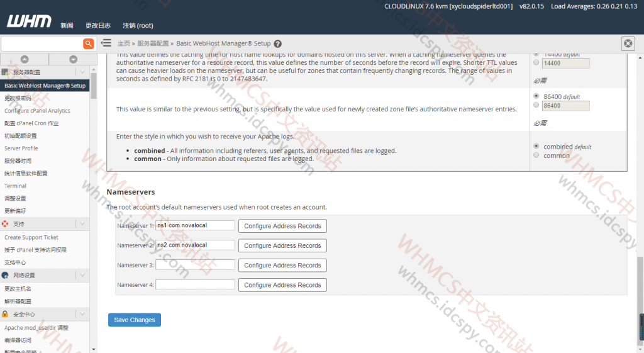
Task: Open 解析器配置 sidebar link
Action: pos(18,301)
